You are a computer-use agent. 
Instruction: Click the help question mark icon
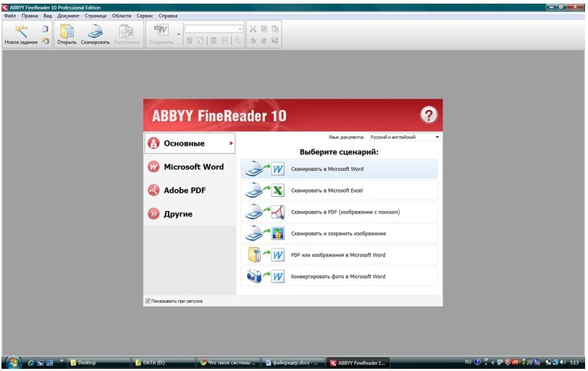tap(429, 114)
